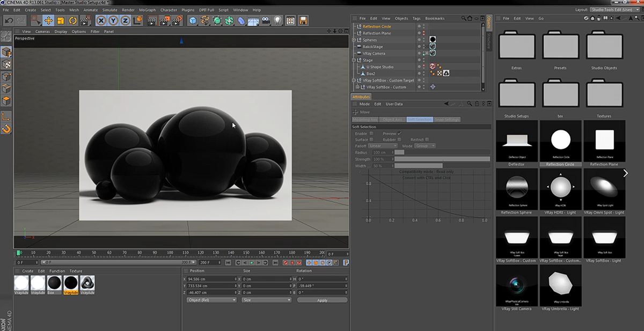The image size is (644, 331).
Task: Open the Studio Setups folder
Action: [516, 94]
